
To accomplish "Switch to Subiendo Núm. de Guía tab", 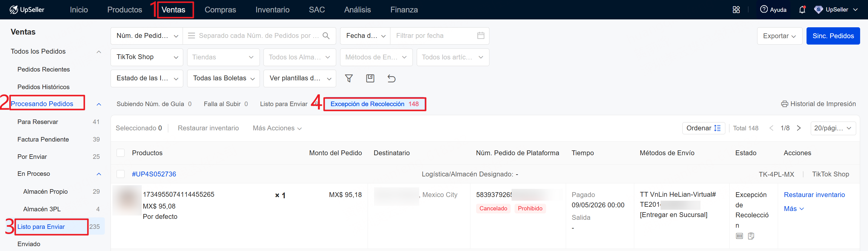I will coord(154,104).
